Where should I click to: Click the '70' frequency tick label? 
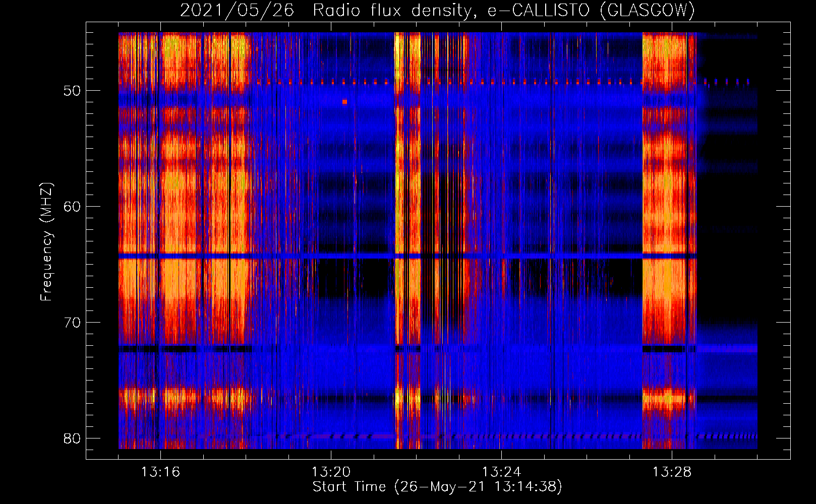click(x=73, y=323)
